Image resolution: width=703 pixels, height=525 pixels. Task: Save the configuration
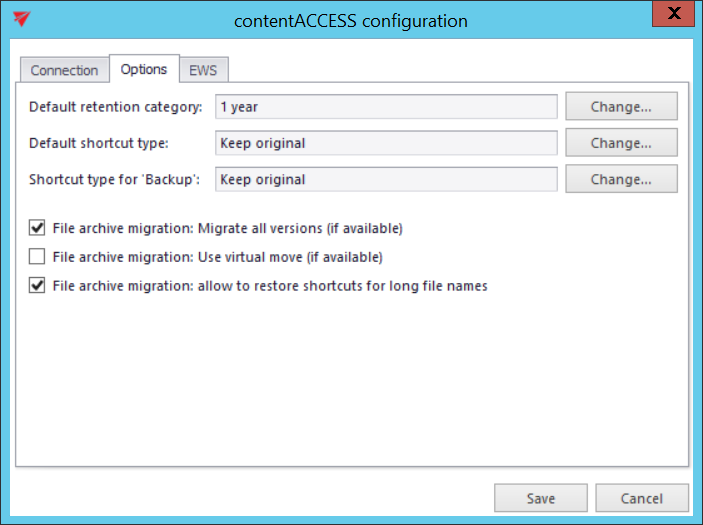coord(541,498)
